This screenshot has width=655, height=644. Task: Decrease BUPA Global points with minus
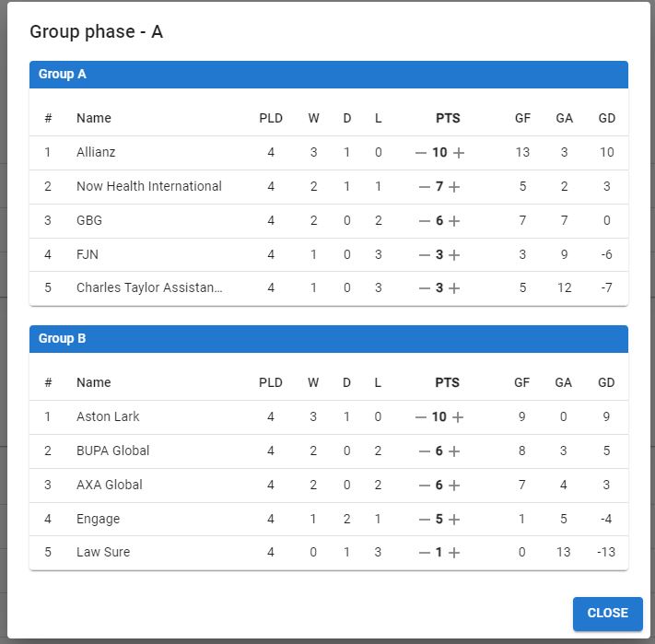click(425, 451)
